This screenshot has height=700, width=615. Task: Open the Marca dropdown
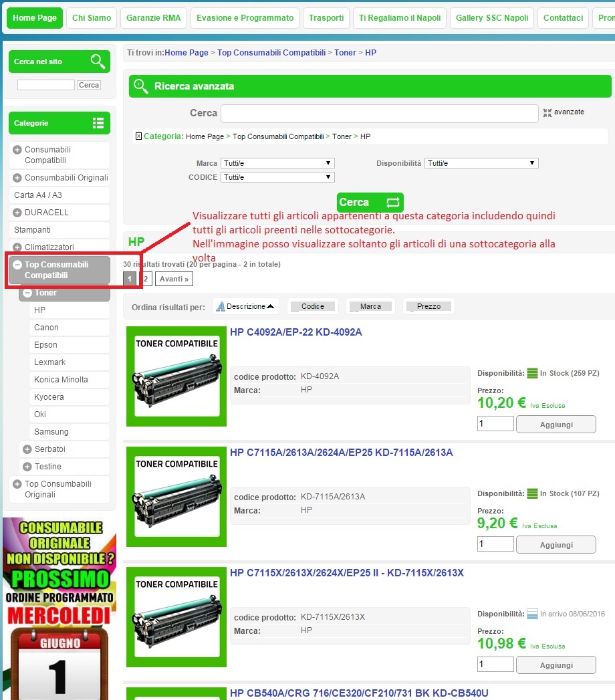(277, 163)
